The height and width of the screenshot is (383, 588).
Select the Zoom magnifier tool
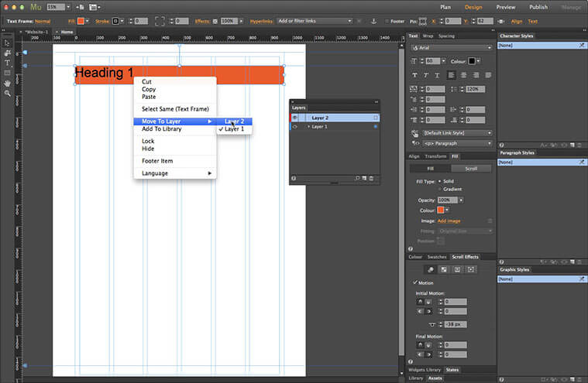(x=7, y=93)
